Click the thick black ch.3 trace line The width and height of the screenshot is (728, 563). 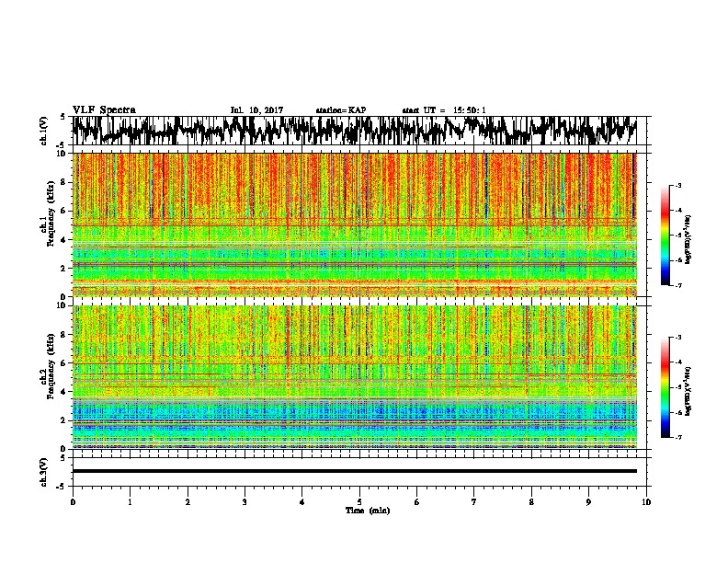tap(355, 471)
